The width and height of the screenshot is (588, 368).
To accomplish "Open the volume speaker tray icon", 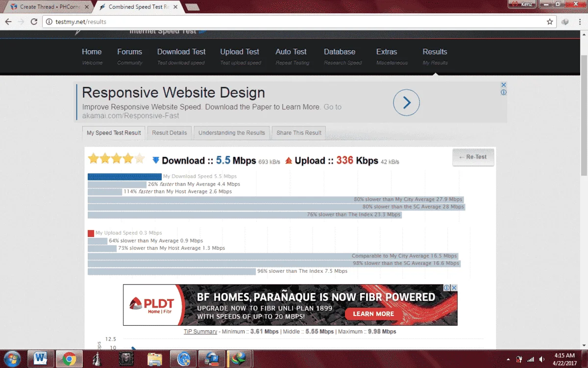I will pos(542,359).
